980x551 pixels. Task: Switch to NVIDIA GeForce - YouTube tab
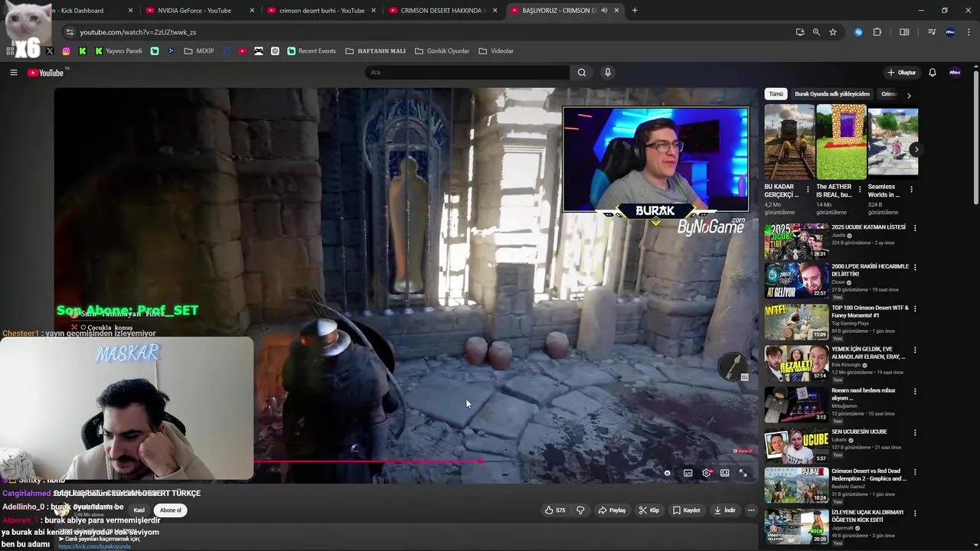199,11
